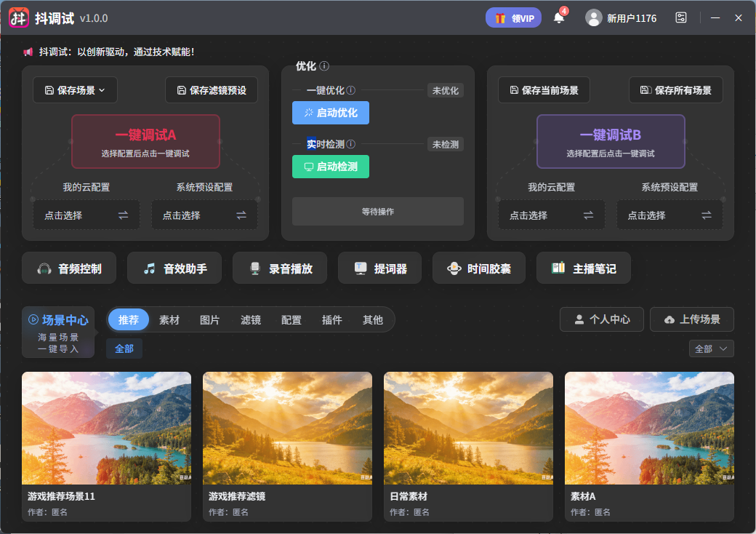Open the 录音播放 recording playback tool
Screen dimensions: 756x534
click(279, 268)
